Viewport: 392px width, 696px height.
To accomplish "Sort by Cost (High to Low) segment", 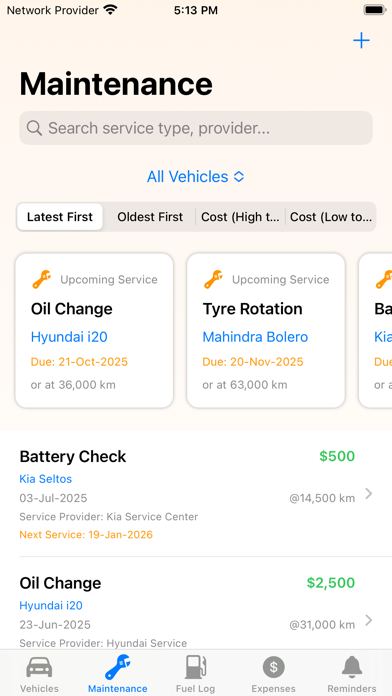I will 240,217.
